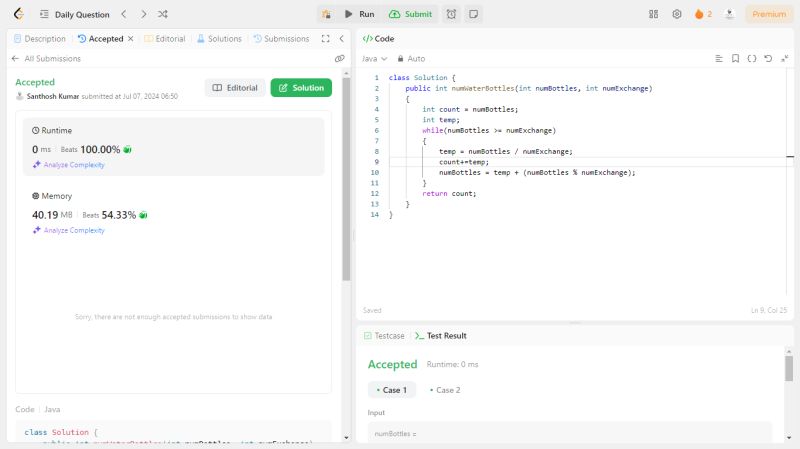
Task: Click the return count line
Action: point(449,194)
